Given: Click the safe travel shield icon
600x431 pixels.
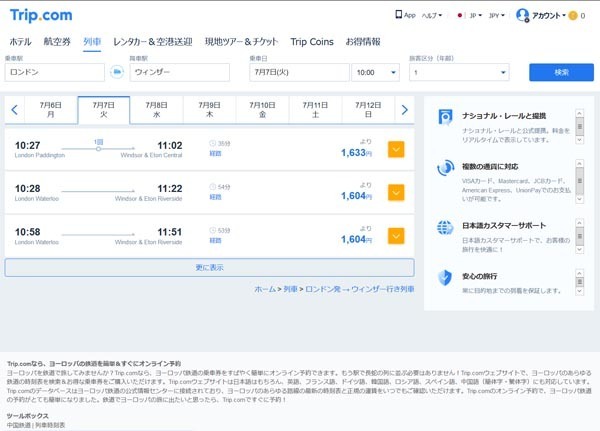Looking at the screenshot, I should click(445, 278).
